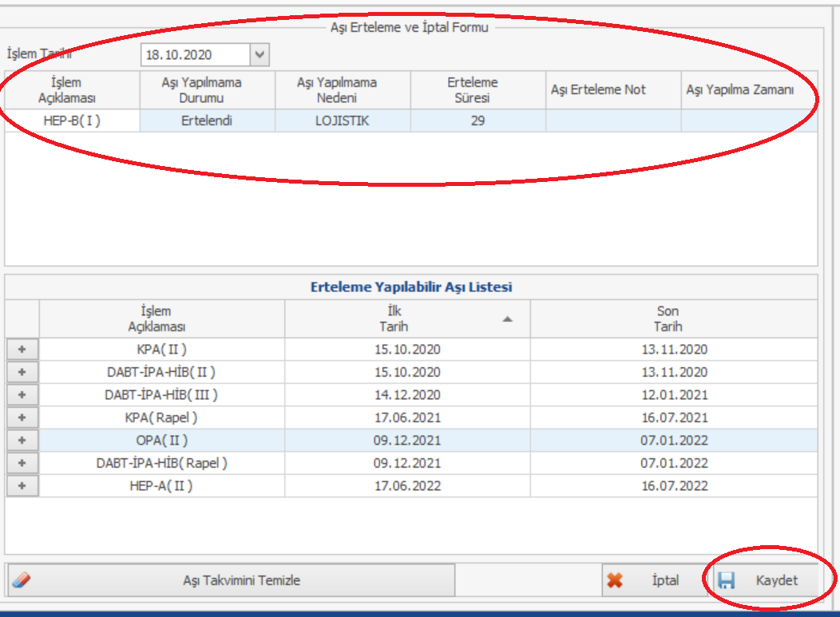Click the eraser icon on Aşı Takvimini Temizle
The image size is (840, 617).
(22, 580)
